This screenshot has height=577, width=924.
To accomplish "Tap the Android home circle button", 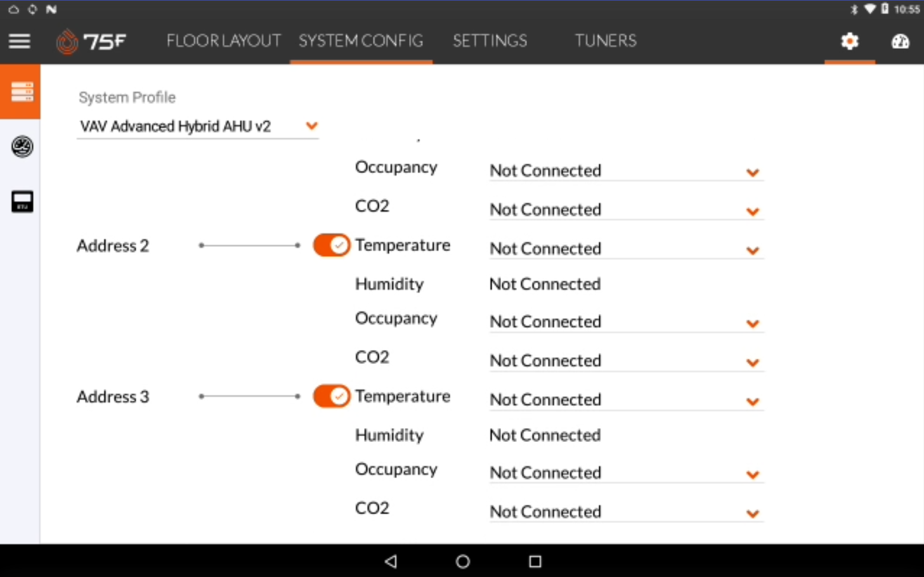I will [x=463, y=561].
